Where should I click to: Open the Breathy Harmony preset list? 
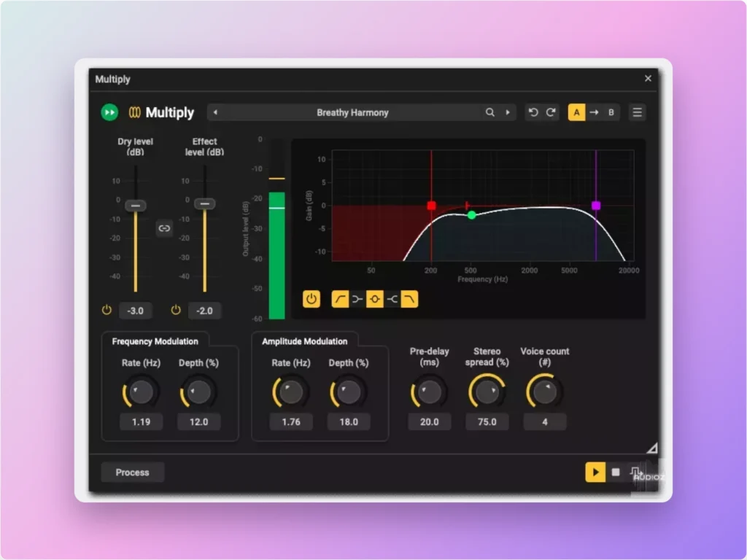pyautogui.click(x=352, y=112)
